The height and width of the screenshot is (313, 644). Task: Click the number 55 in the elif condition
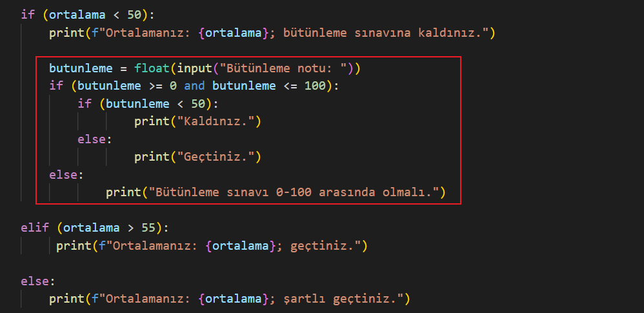(x=148, y=227)
